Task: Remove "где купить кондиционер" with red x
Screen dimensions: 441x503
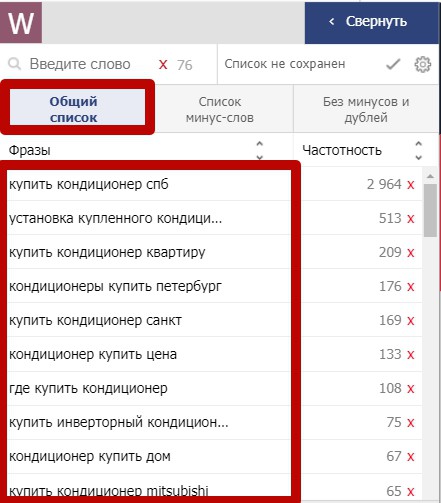Action: pos(410,389)
